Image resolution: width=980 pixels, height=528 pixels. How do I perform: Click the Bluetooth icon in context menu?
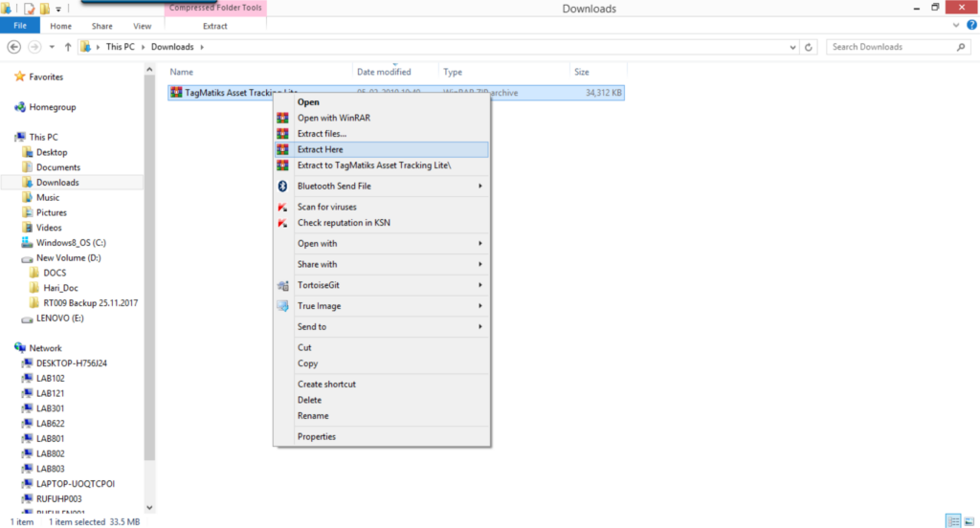point(282,187)
